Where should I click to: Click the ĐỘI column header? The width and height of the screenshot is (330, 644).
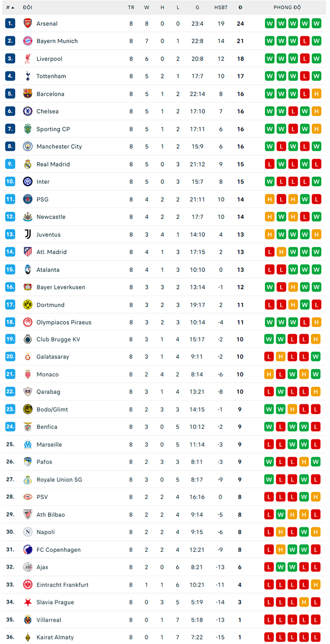26,7
